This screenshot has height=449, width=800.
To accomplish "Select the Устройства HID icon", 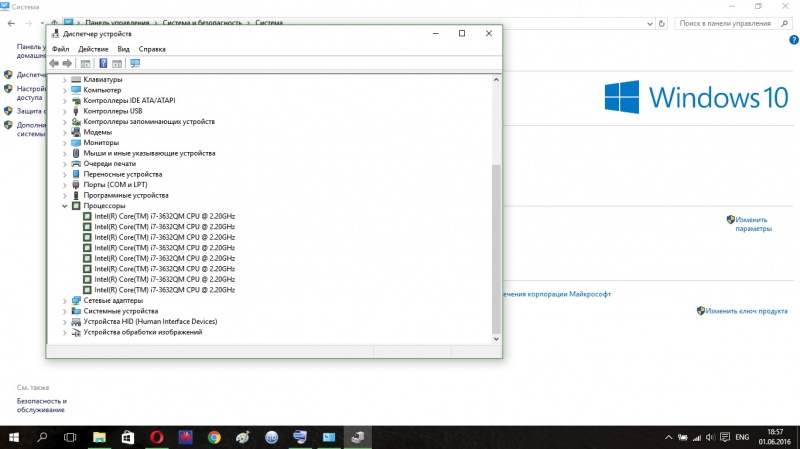I will coord(76,321).
